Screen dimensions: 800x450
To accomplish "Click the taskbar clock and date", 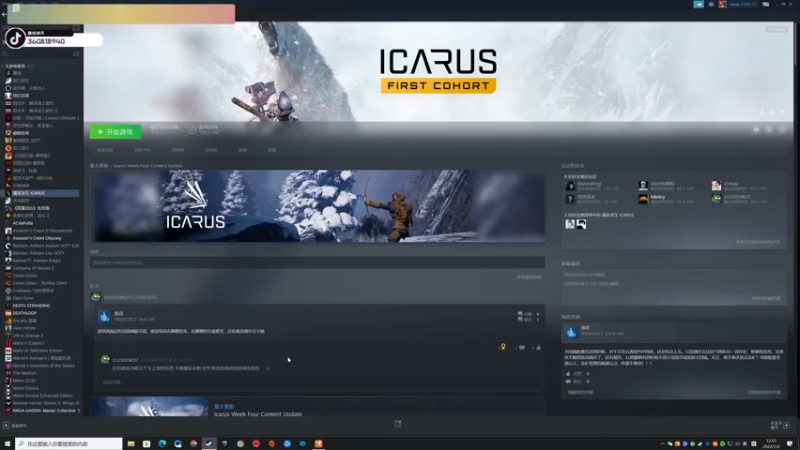I will (x=771, y=443).
